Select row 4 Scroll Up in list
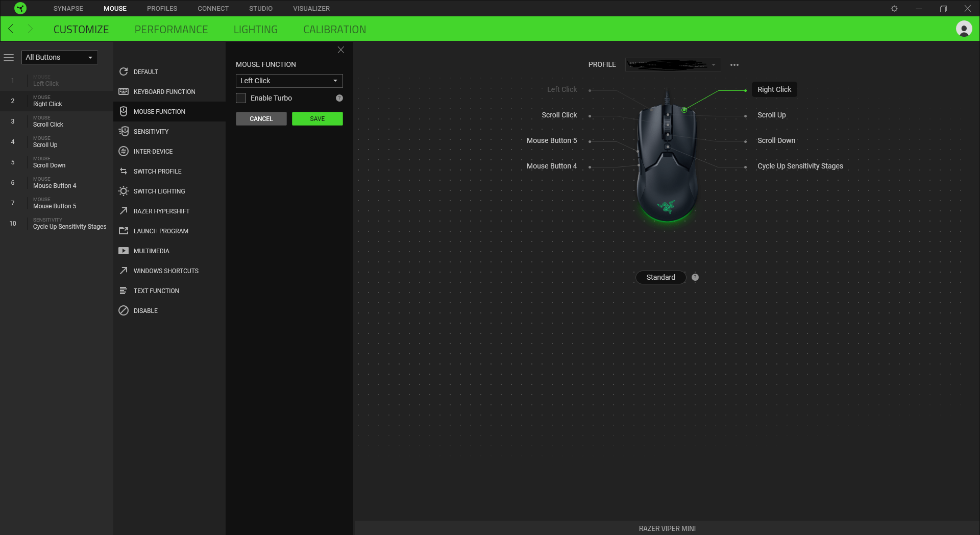The image size is (980, 535). coord(57,141)
